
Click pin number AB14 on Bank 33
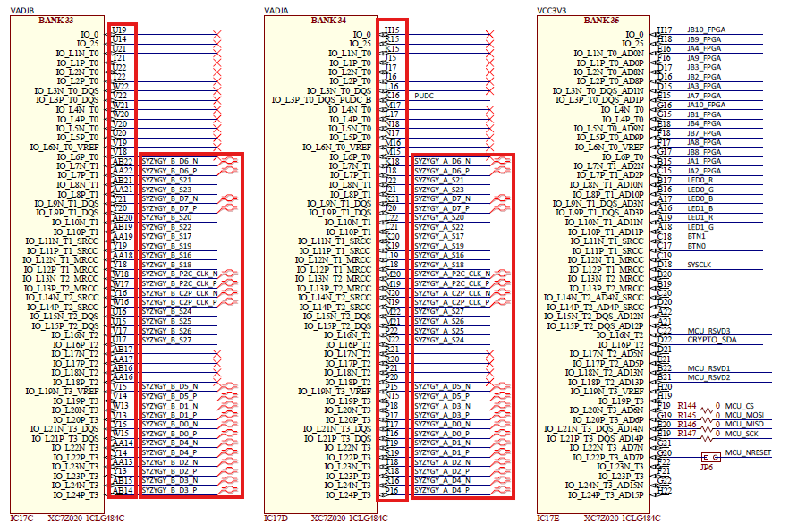[x=123, y=490]
